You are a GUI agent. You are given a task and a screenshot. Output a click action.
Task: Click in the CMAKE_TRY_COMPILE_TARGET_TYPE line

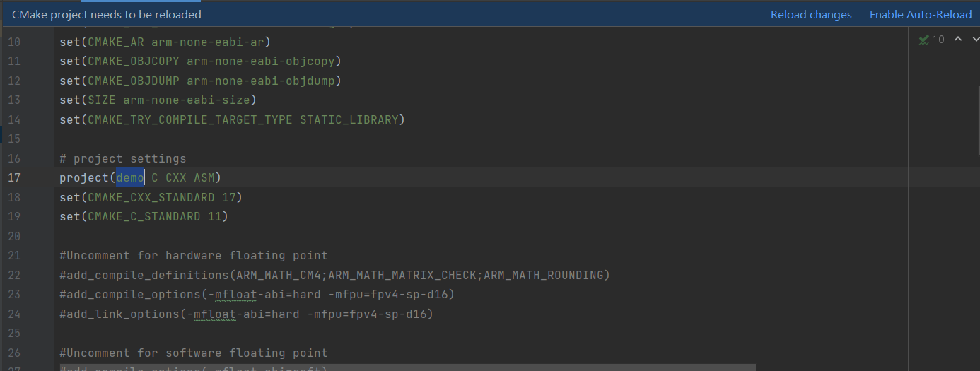(x=232, y=120)
